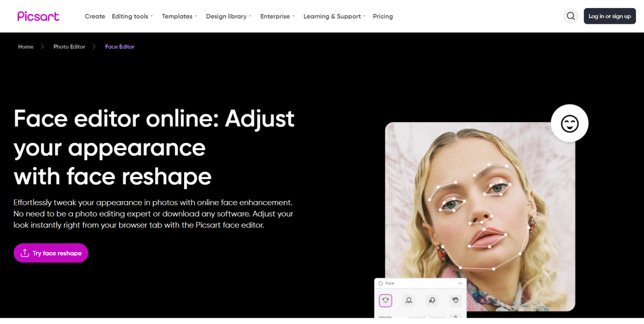Select the forehead adjust tool icon
This screenshot has width=644, height=324.
[x=455, y=300]
